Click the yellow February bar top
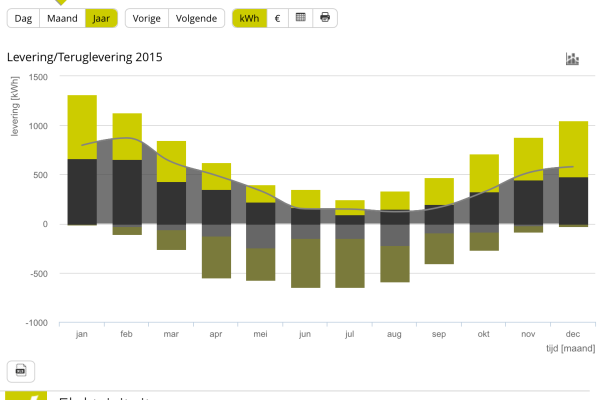 tap(127, 136)
